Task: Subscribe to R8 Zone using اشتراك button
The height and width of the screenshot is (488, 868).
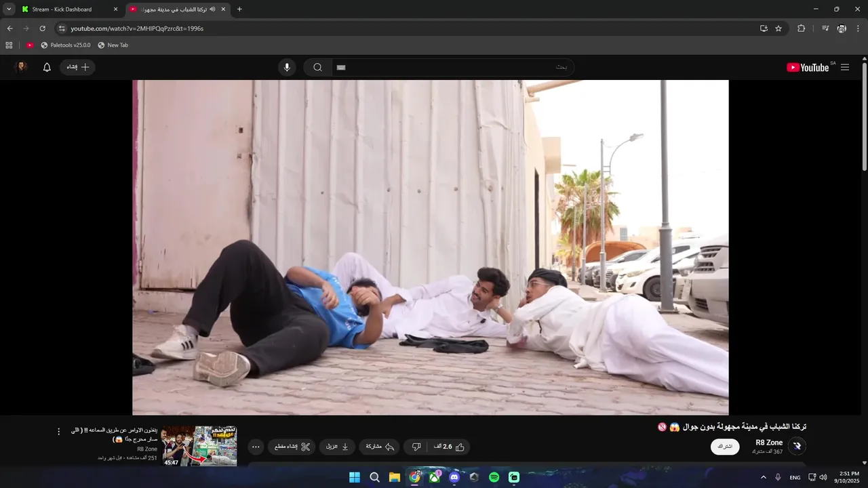Action: tap(725, 447)
